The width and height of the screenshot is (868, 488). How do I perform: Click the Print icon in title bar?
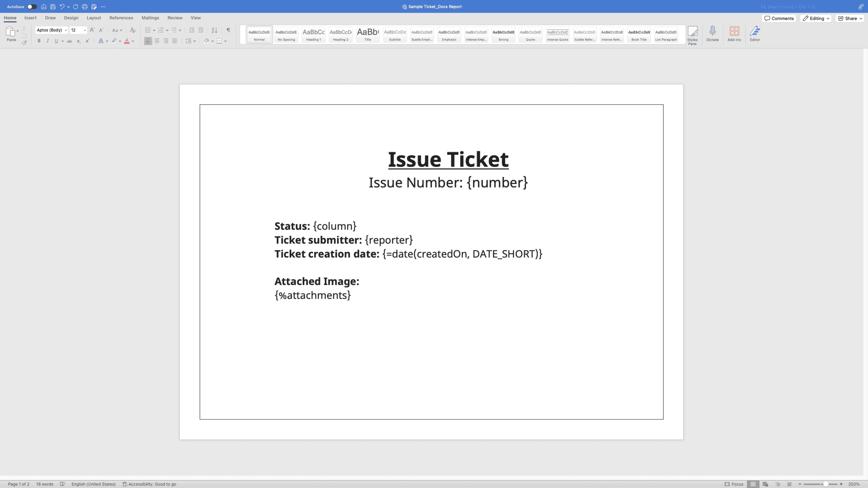coord(85,7)
